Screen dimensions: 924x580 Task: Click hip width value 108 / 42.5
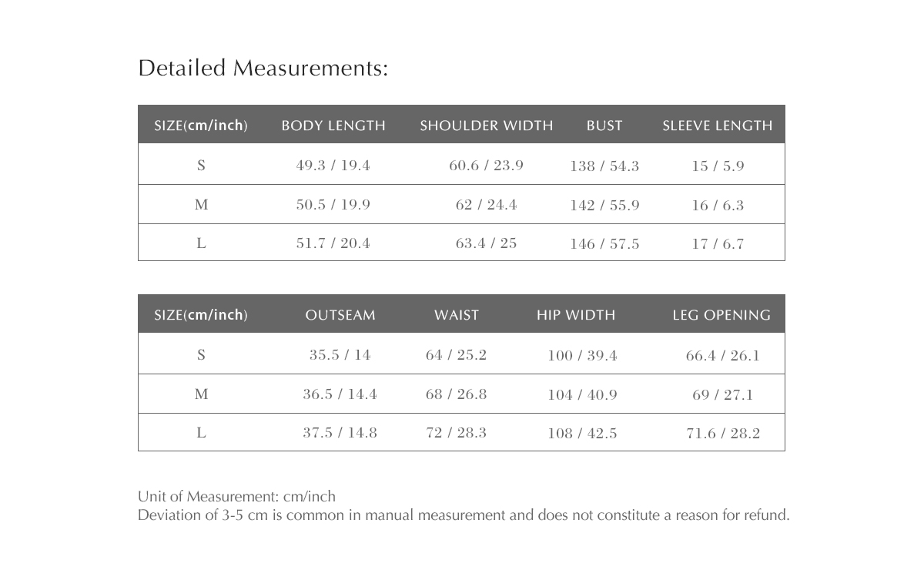point(582,434)
